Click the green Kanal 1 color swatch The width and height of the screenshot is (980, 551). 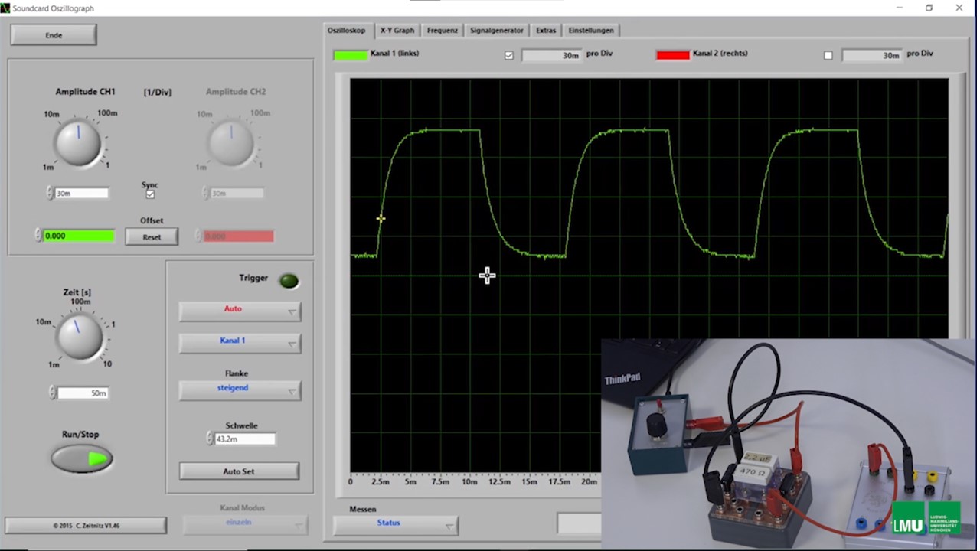coord(350,55)
